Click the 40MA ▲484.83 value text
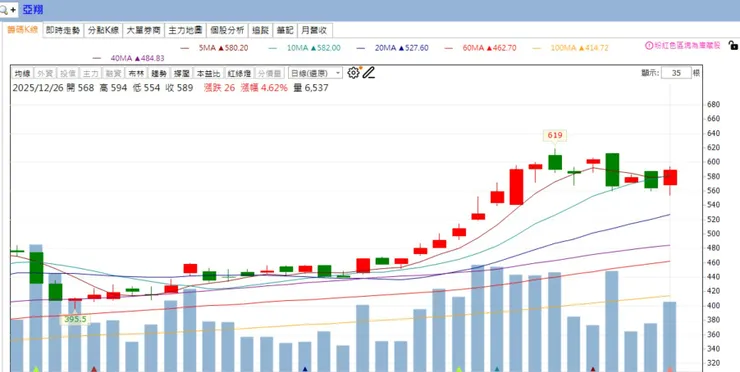The image size is (740, 372). coord(137,59)
